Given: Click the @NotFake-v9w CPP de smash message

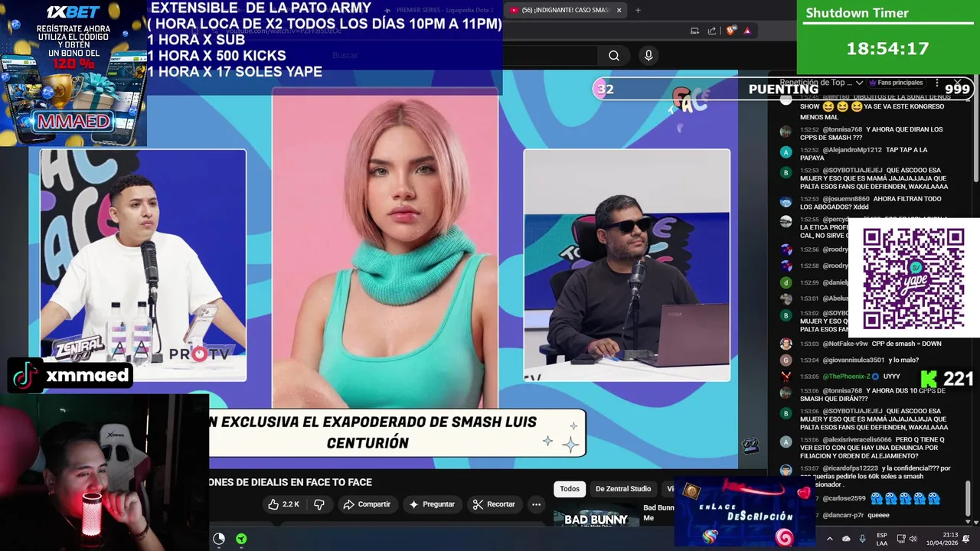Looking at the screenshot, I should (873, 344).
